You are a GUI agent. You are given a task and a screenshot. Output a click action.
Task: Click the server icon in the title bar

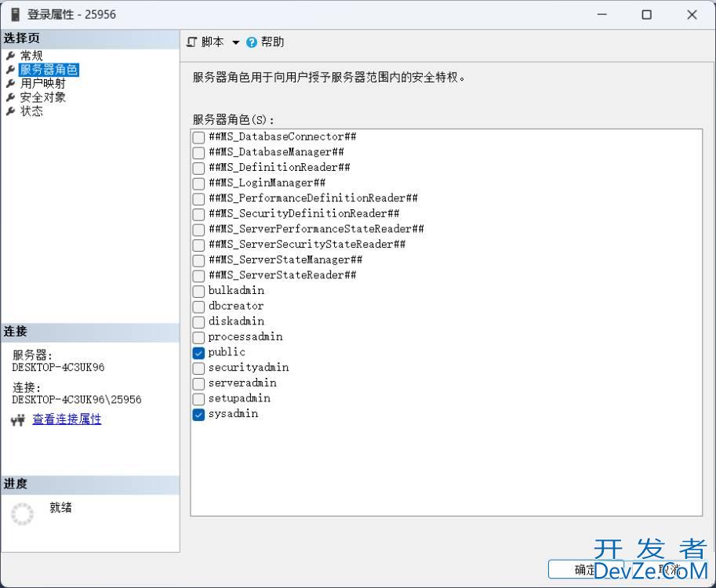(15, 14)
